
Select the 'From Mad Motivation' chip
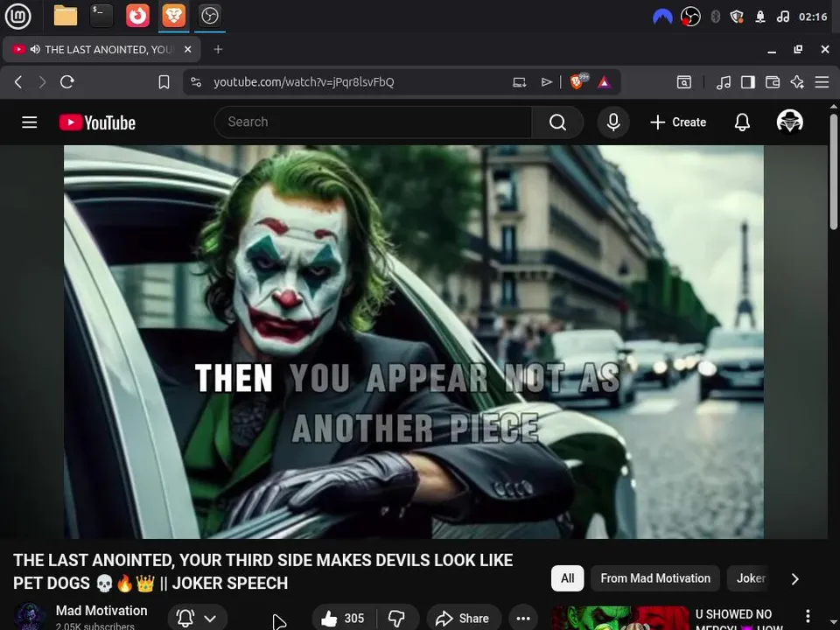(x=655, y=578)
